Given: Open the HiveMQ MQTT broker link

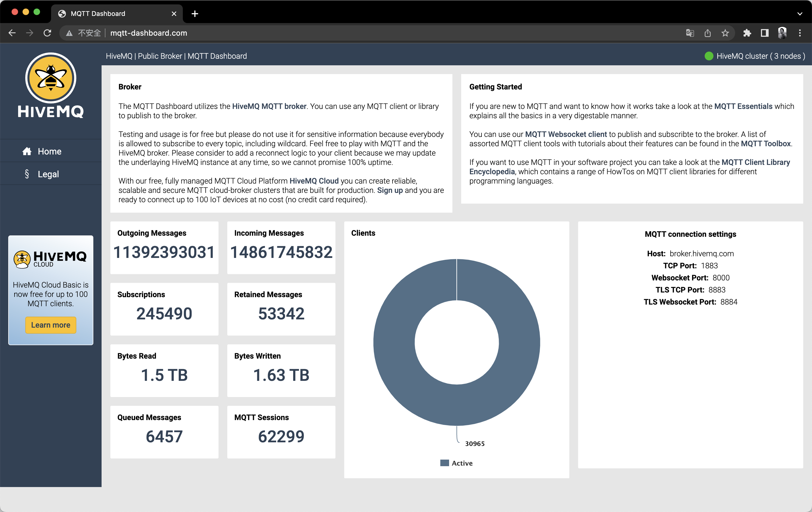Looking at the screenshot, I should [269, 106].
